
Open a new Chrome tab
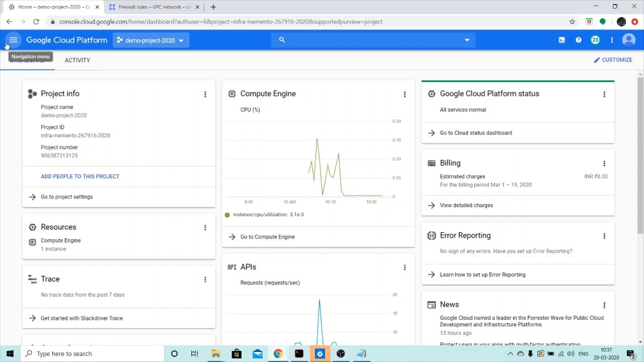click(213, 7)
